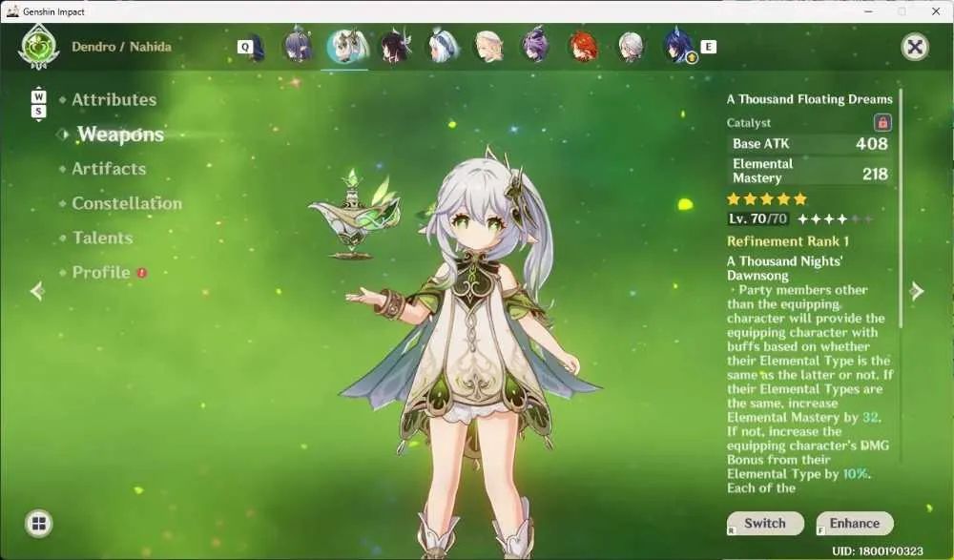Click the E next-character key hint
The height and width of the screenshot is (560, 954).
point(708,47)
